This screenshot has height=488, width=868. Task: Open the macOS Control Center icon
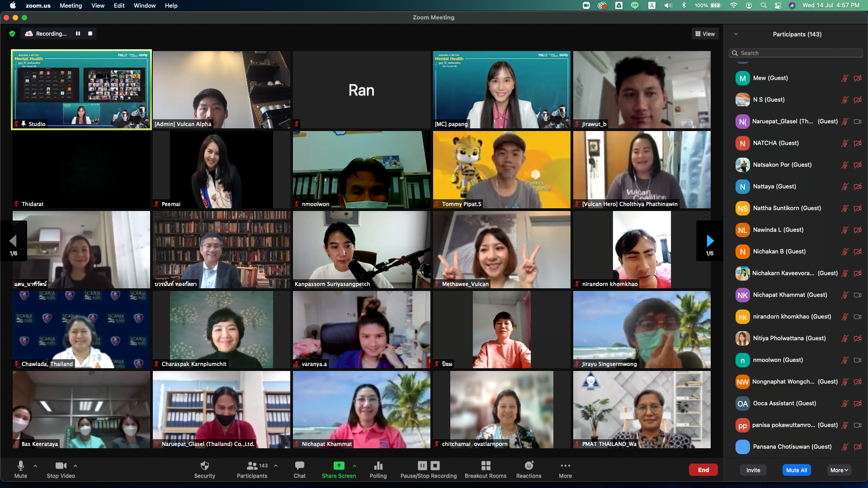click(778, 5)
